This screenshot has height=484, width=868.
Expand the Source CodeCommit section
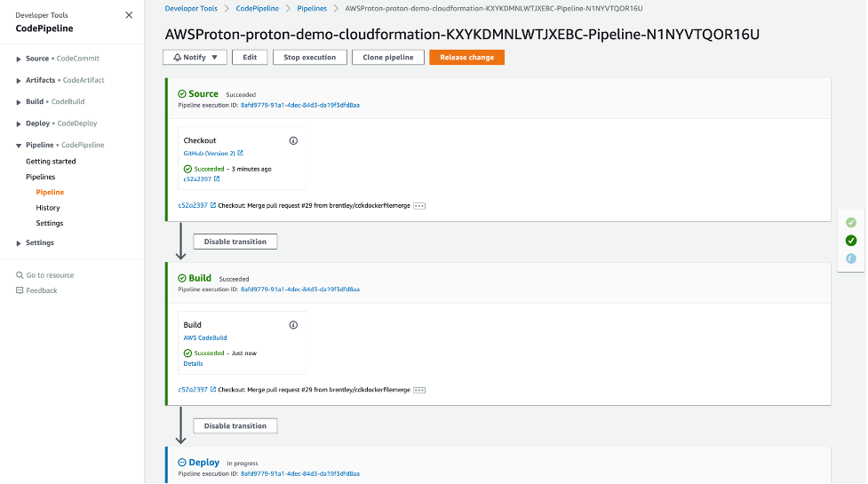(19, 59)
